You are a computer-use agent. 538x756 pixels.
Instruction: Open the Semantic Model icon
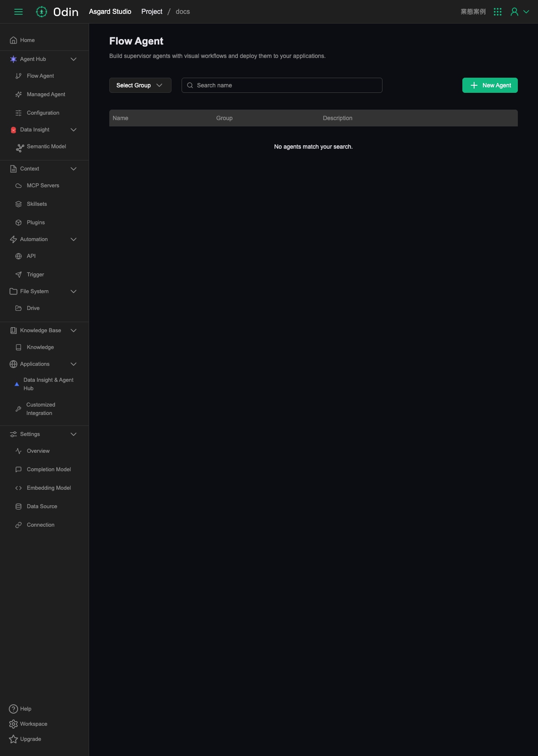pos(20,148)
